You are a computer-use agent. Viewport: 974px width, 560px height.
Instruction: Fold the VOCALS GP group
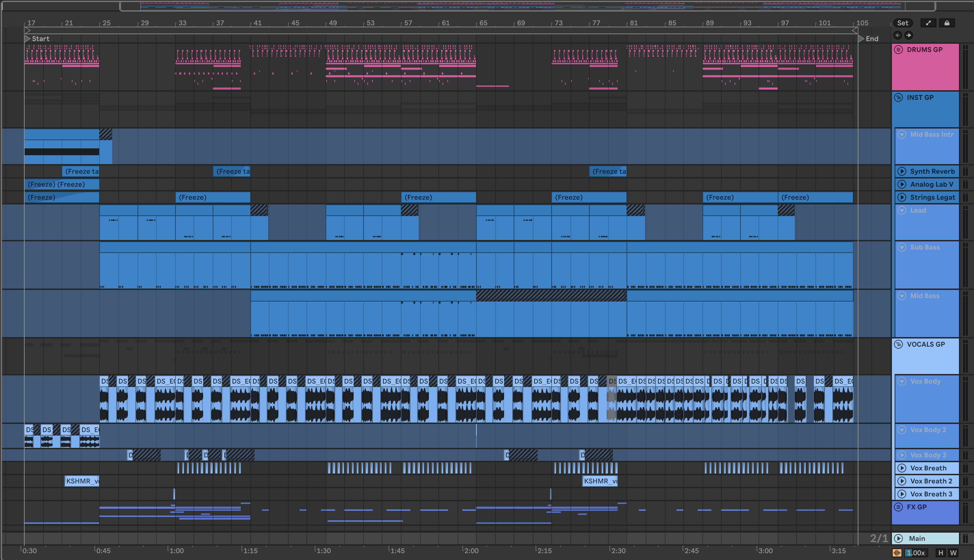point(899,344)
